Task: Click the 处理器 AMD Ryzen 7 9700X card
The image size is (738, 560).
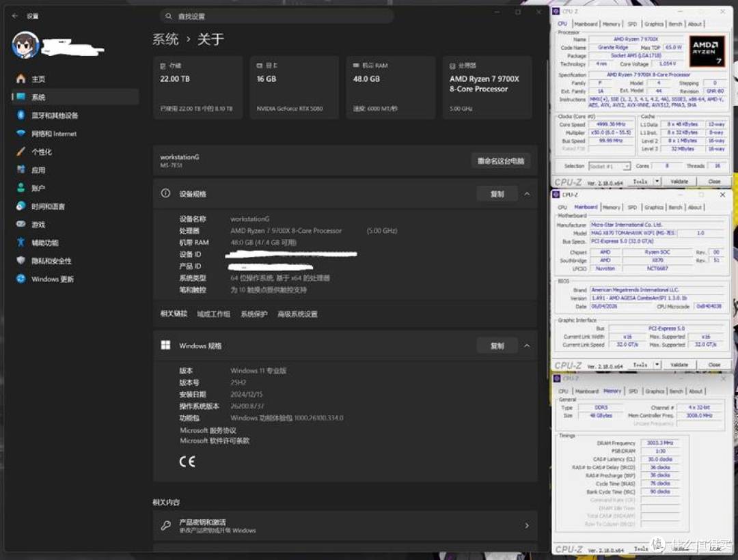Action: click(x=487, y=87)
